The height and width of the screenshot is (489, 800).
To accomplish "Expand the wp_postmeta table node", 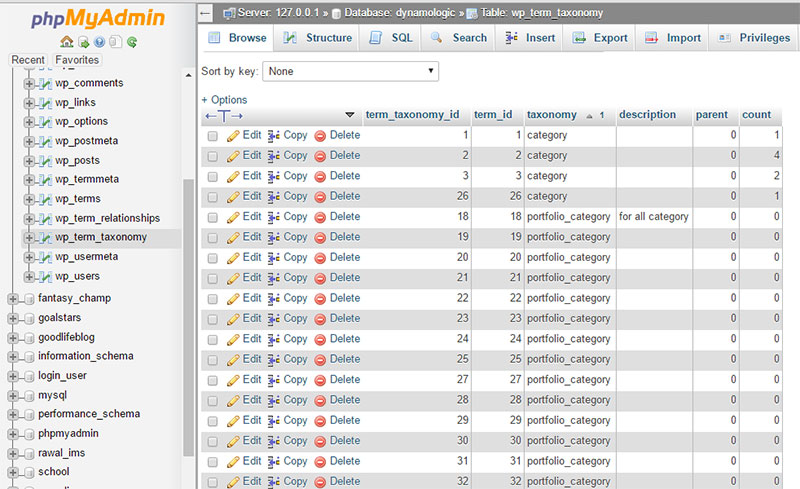I will click(x=29, y=141).
